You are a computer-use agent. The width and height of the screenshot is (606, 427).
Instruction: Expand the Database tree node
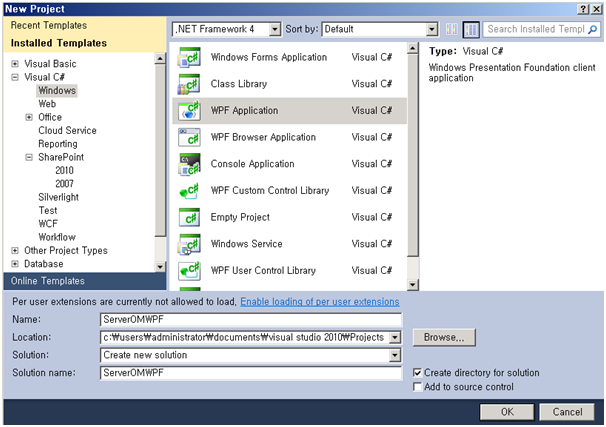15,264
